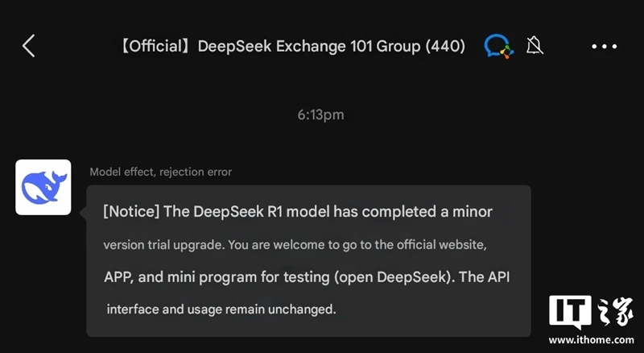Viewport: 644px width, 353px height.
Task: Click the 6:13pm timestamp
Action: point(320,114)
